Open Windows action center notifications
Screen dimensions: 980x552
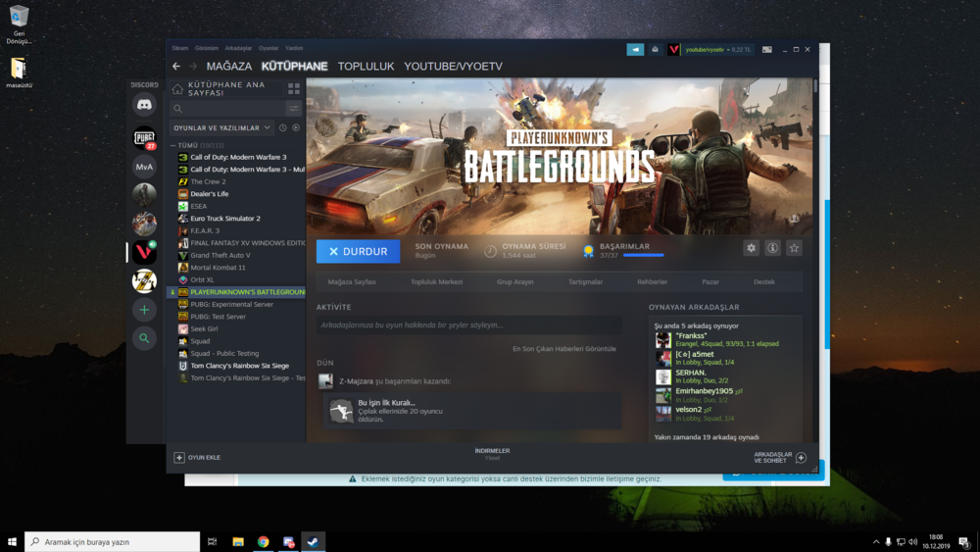coord(964,541)
